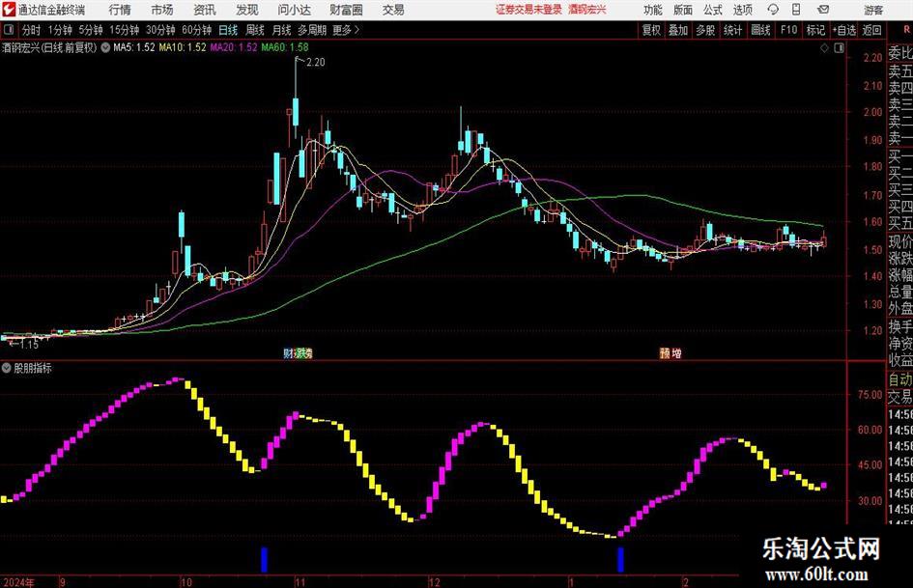Click the MA20: 1.52 label

pyautogui.click(x=234, y=47)
